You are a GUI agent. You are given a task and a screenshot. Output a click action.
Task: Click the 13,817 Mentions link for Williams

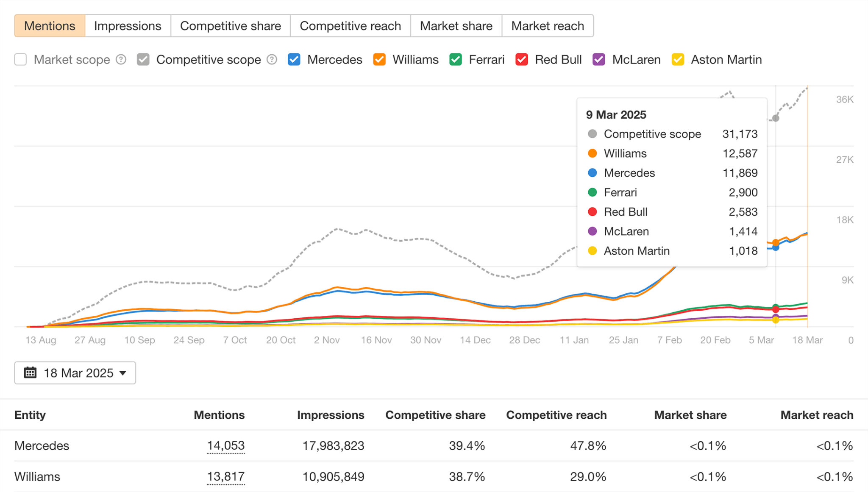point(226,476)
